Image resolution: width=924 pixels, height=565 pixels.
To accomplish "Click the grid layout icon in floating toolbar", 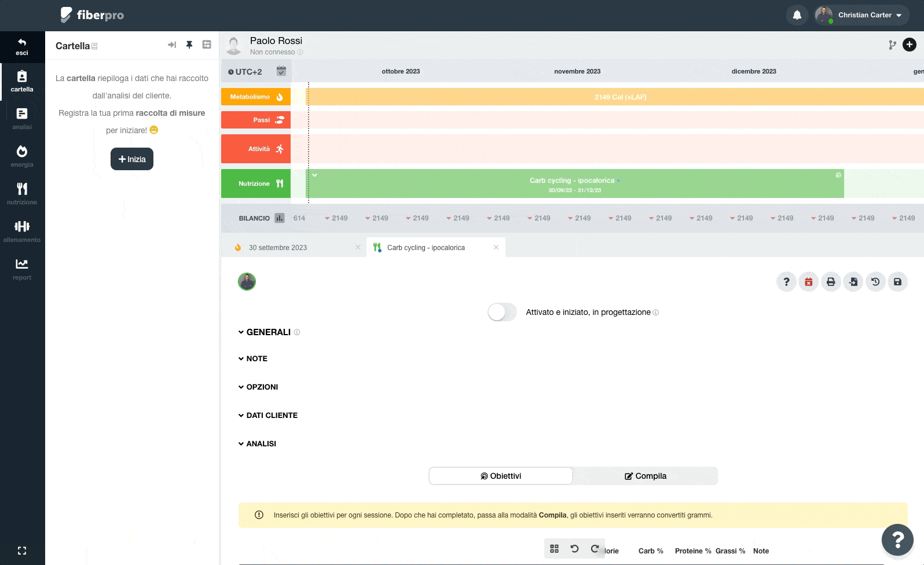I will click(x=554, y=548).
